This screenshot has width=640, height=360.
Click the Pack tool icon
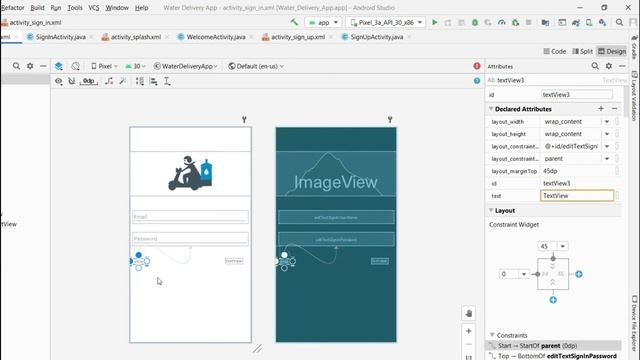point(140,81)
